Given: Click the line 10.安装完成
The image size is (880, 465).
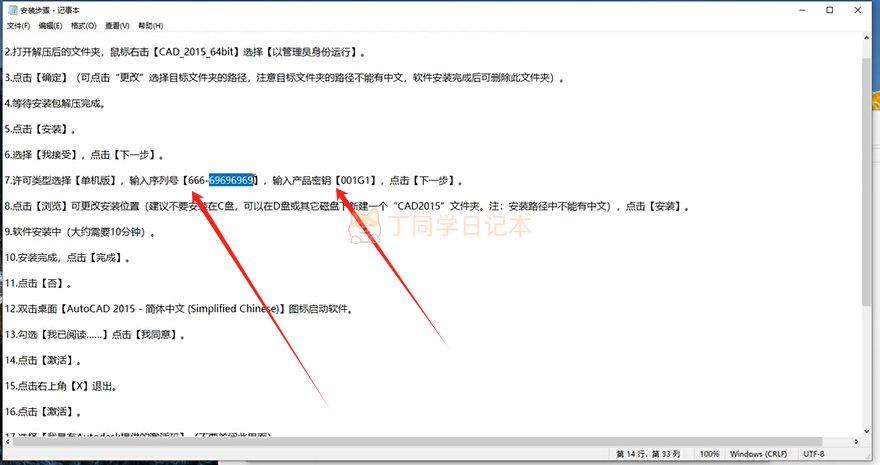Looking at the screenshot, I should pyautogui.click(x=68, y=258).
